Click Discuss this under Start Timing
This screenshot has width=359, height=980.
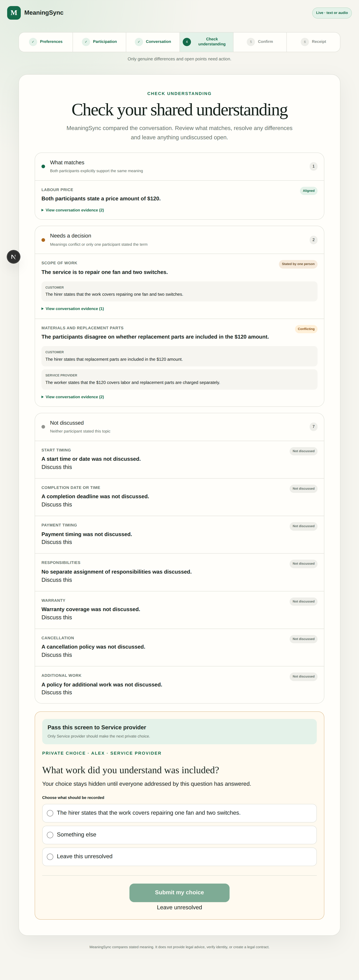click(x=57, y=467)
